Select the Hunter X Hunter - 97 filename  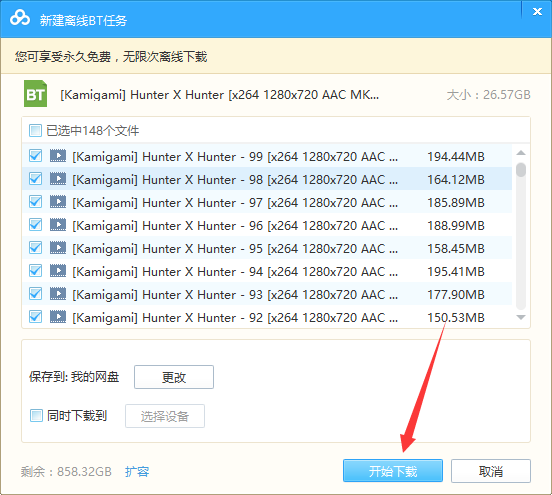tap(235, 202)
